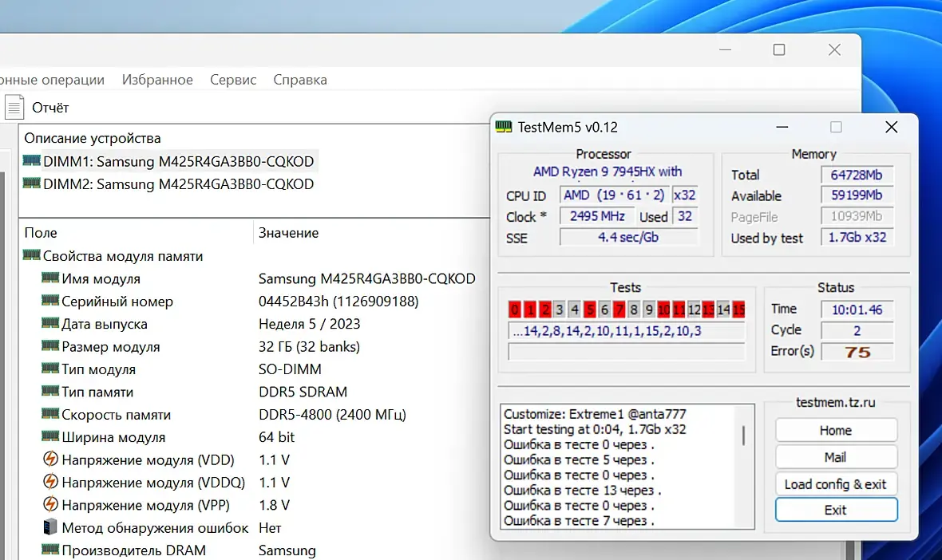Click the Дата выпуска row icon

coord(50,323)
